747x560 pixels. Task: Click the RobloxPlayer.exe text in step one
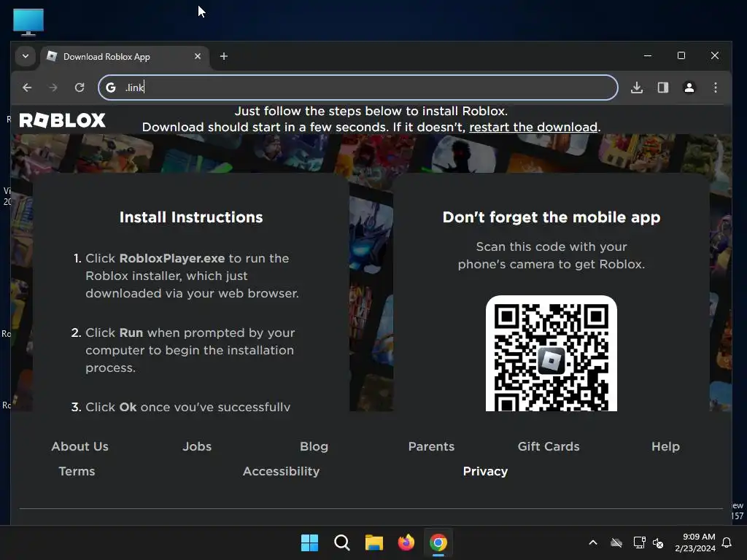172,259
